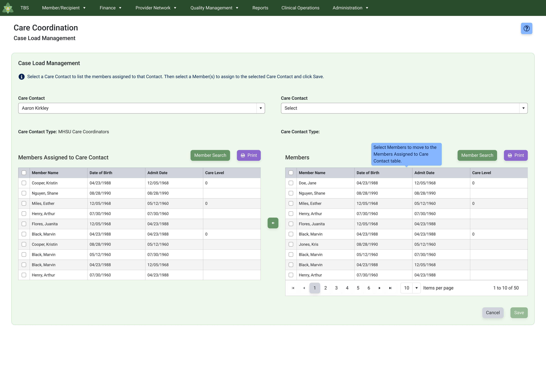
Task: Open Clinical Operations in the nav bar
Action: click(x=300, y=8)
